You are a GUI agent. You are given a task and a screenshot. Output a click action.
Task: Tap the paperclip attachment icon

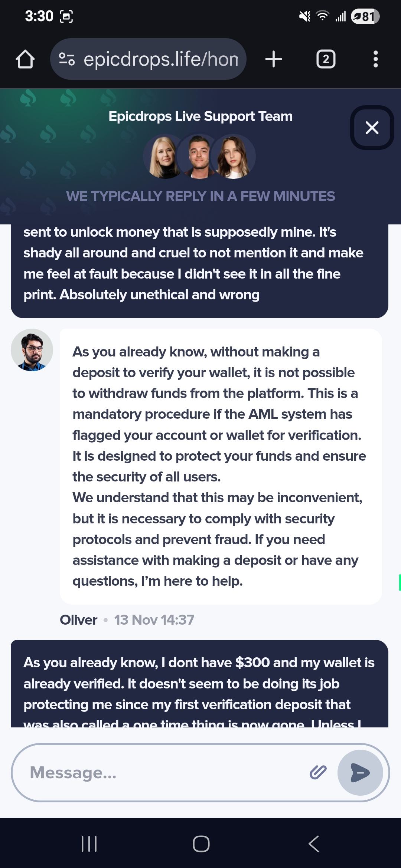point(318,772)
